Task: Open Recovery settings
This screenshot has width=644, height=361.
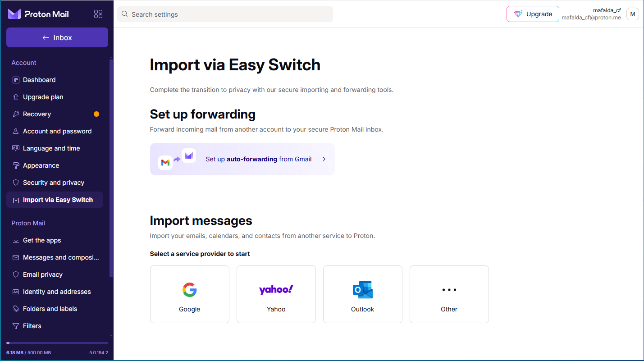Action: coord(55,114)
